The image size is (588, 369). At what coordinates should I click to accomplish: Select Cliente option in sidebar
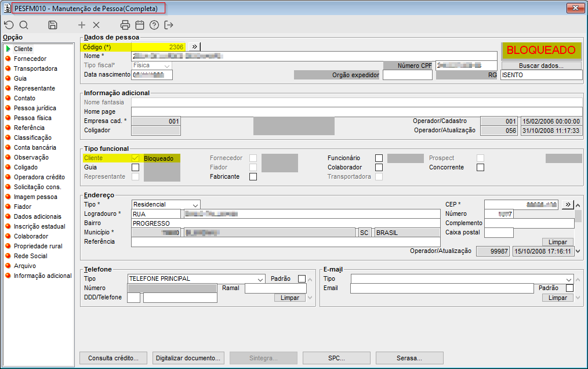tap(23, 49)
